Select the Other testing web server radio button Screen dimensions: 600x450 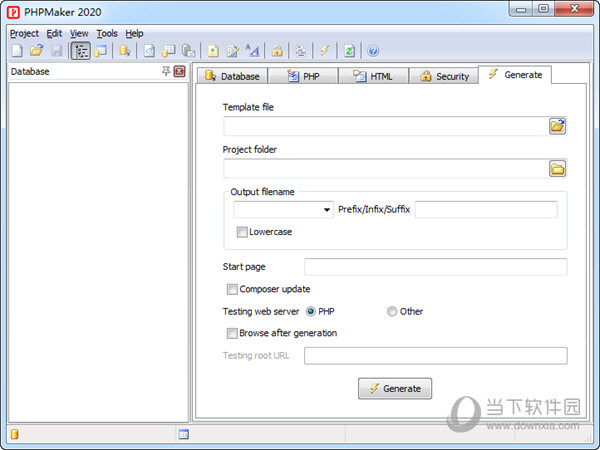click(x=392, y=311)
